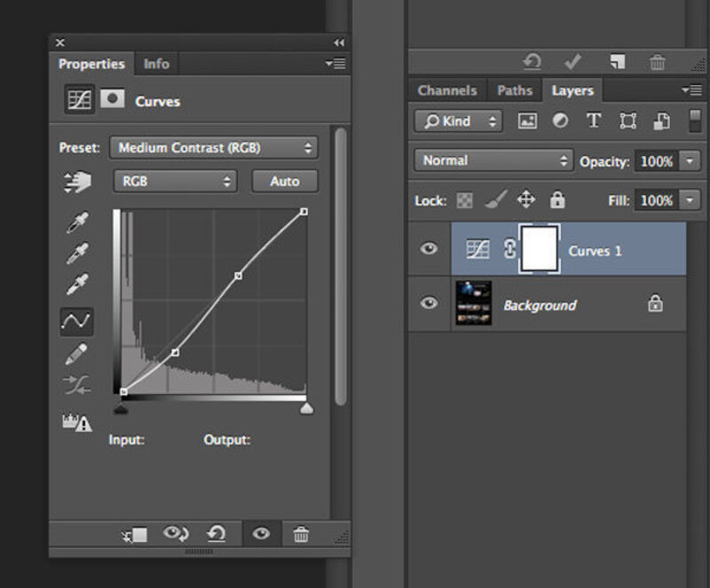
Task: Select the on-image targeted adjustment hand tool
Action: [x=77, y=182]
